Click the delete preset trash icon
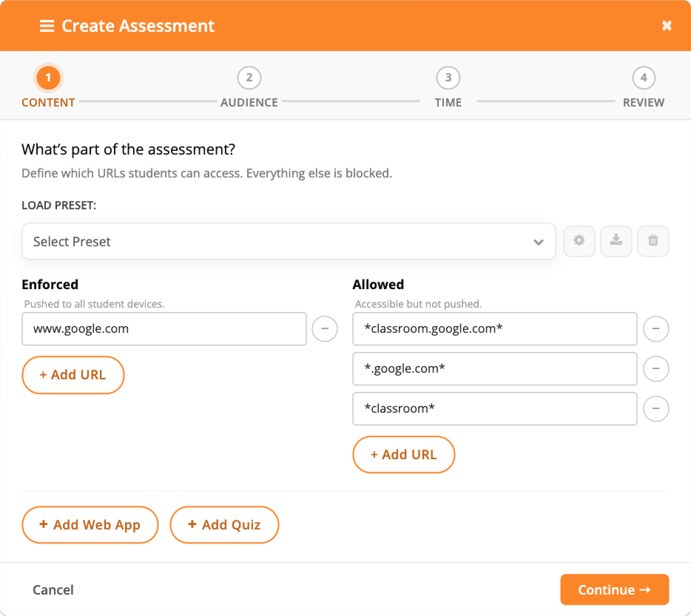The image size is (691, 616). (653, 240)
